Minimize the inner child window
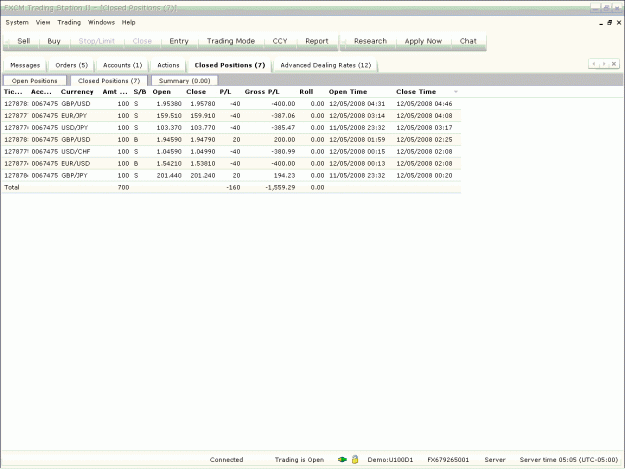 pyautogui.click(x=601, y=23)
